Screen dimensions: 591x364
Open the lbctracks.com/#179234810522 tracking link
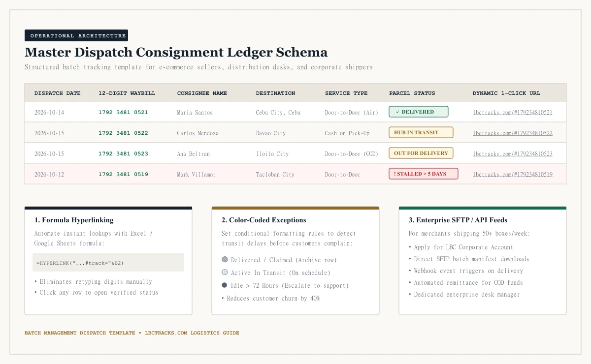tap(513, 133)
